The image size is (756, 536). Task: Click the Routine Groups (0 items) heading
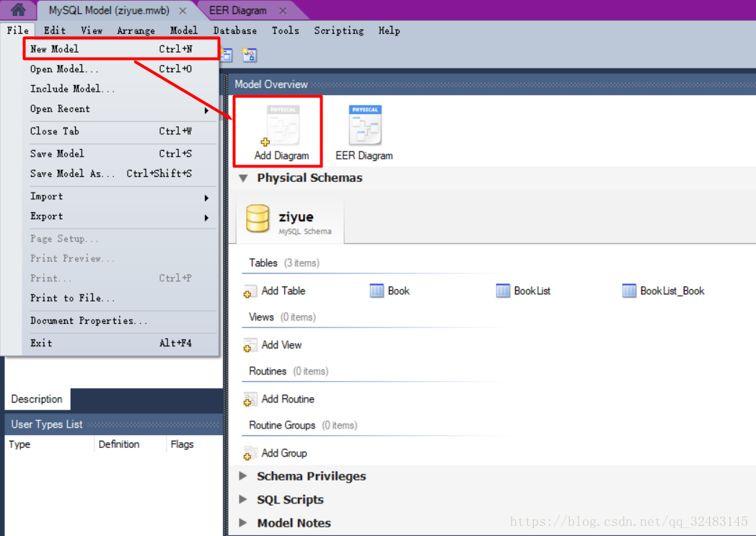(x=303, y=425)
